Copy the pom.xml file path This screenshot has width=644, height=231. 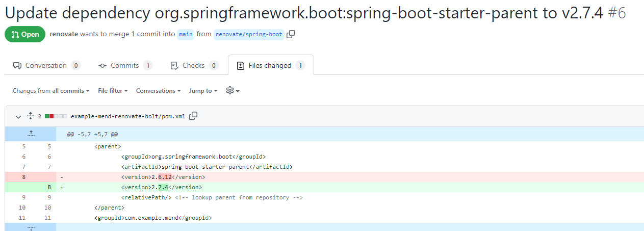(193, 116)
